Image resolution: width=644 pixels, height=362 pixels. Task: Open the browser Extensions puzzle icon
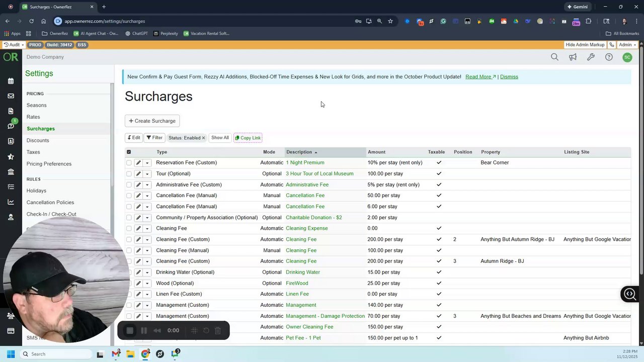[x=588, y=21]
